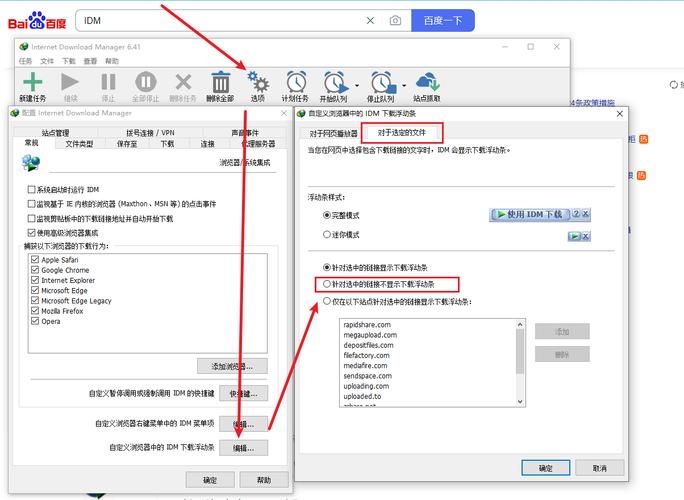
Task: Uncheck Microsoft Edge in browser list
Action: tap(35, 290)
